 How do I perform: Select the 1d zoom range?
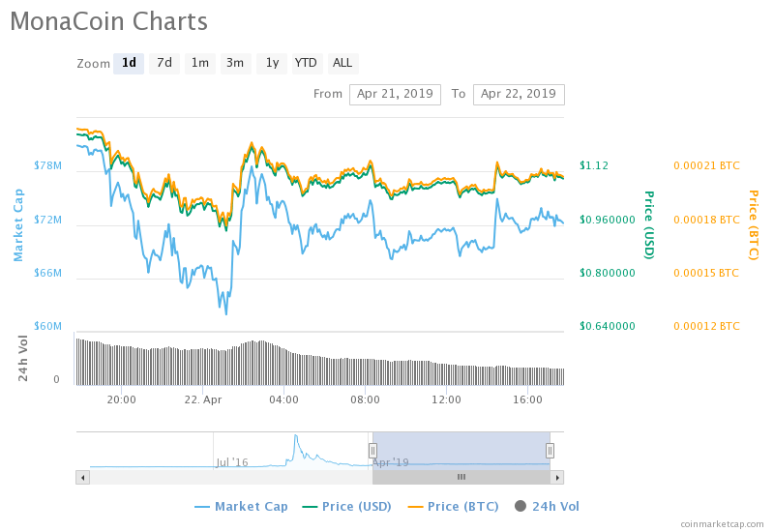click(129, 64)
